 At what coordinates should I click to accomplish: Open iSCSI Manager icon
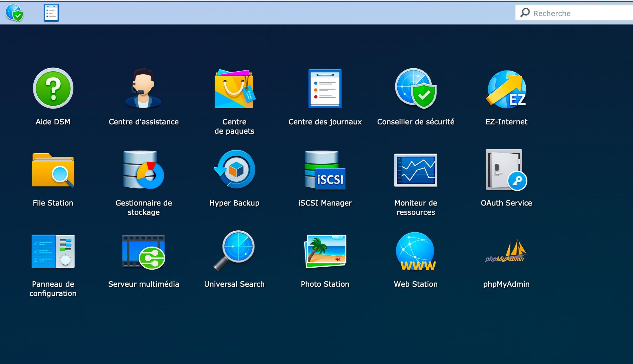(x=325, y=170)
